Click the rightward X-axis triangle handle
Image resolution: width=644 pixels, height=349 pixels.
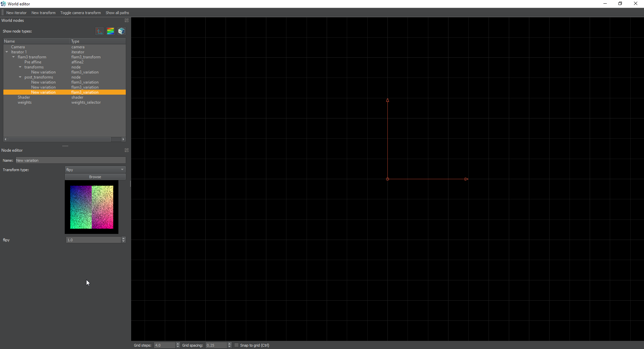[466, 179]
